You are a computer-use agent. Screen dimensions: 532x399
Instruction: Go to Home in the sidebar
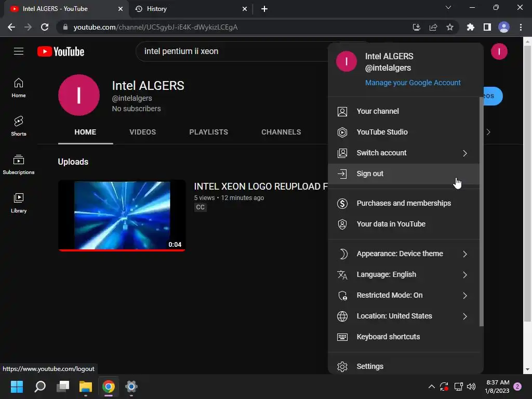pos(19,88)
